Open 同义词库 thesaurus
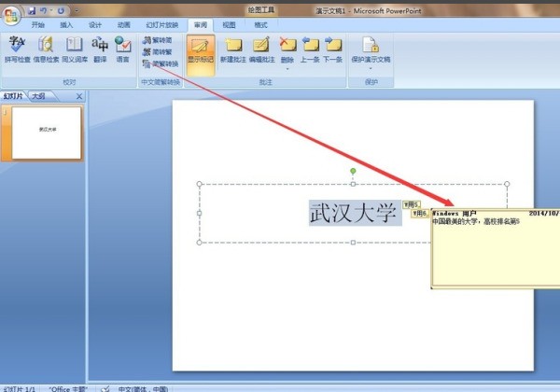 [x=75, y=49]
